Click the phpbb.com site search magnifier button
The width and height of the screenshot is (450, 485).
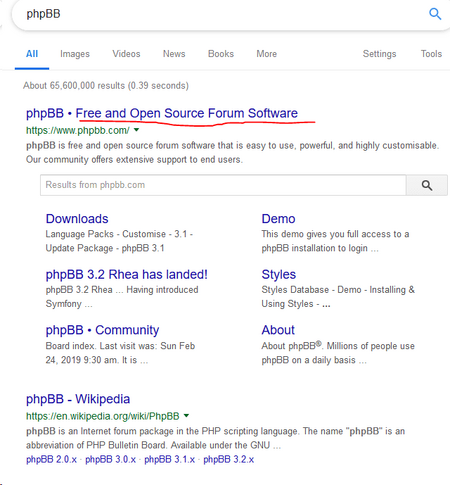point(427,185)
